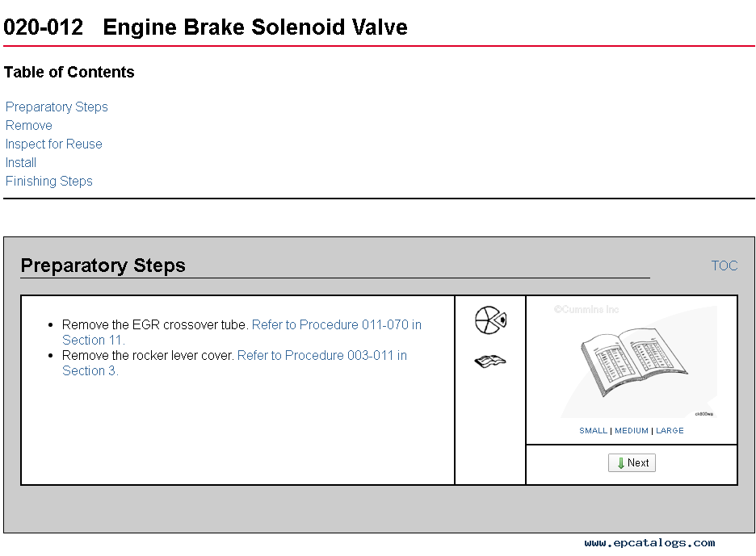The image size is (756, 556).
Task: Select the SMALL image size option
Action: click(x=593, y=430)
